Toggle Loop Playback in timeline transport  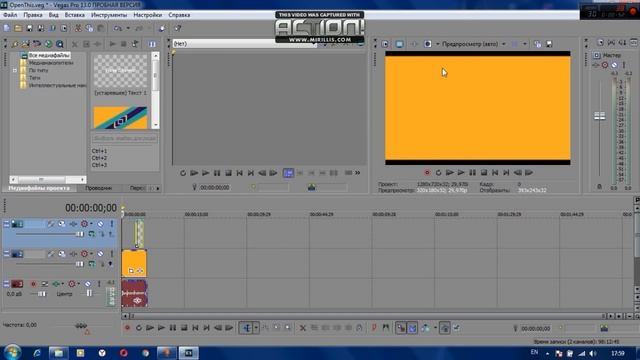point(138,328)
